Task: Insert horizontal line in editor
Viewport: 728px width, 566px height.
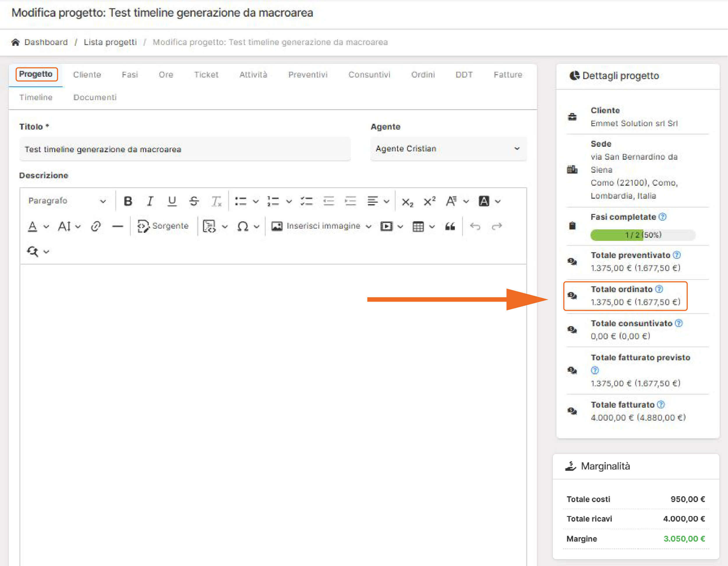Action: 117,226
